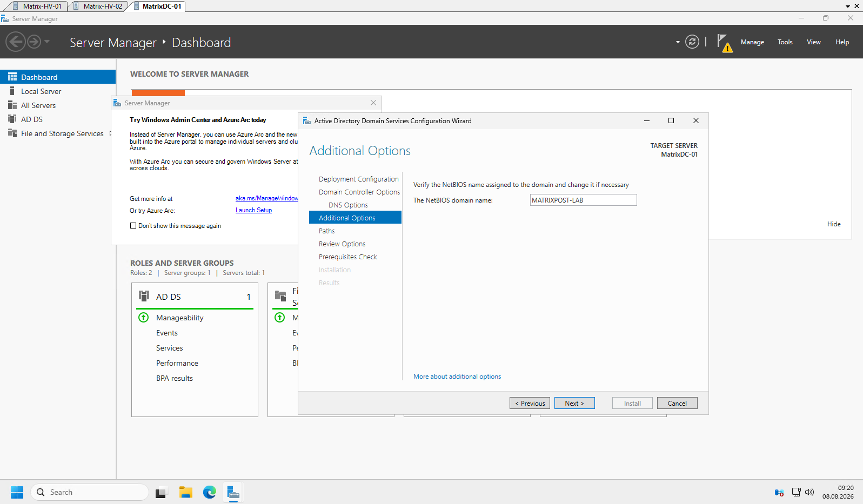Launch Microsoft Edge from the taskbar
Screen dimensions: 863x504
[210, 492]
